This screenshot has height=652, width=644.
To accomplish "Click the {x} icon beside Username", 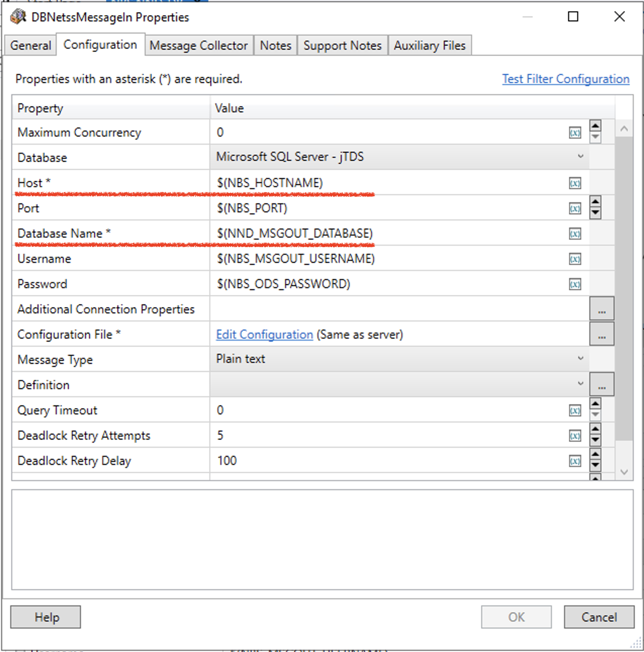I will pyautogui.click(x=574, y=259).
